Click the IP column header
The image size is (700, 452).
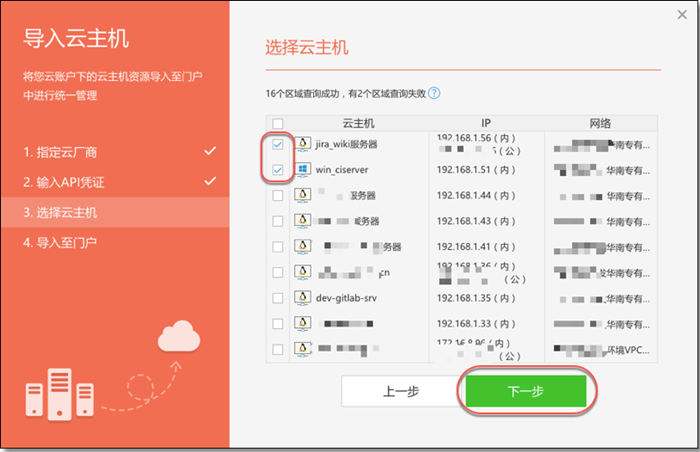(x=486, y=123)
